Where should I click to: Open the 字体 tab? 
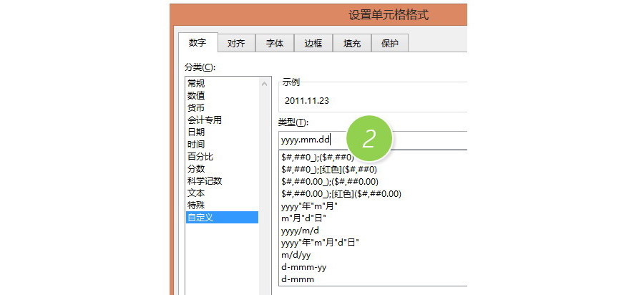pyautogui.click(x=274, y=44)
